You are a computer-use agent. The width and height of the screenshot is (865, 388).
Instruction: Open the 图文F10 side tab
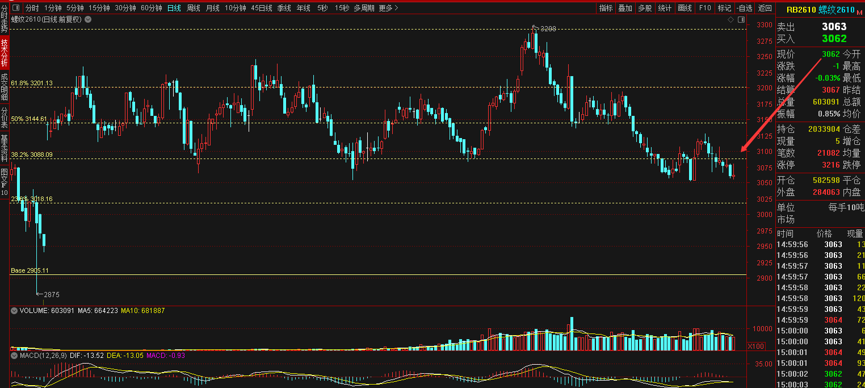4,182
